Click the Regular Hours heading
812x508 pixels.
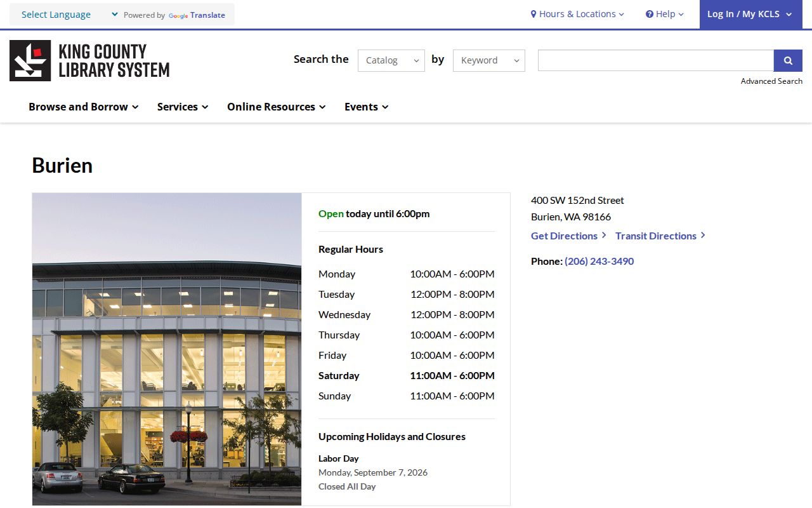(351, 249)
